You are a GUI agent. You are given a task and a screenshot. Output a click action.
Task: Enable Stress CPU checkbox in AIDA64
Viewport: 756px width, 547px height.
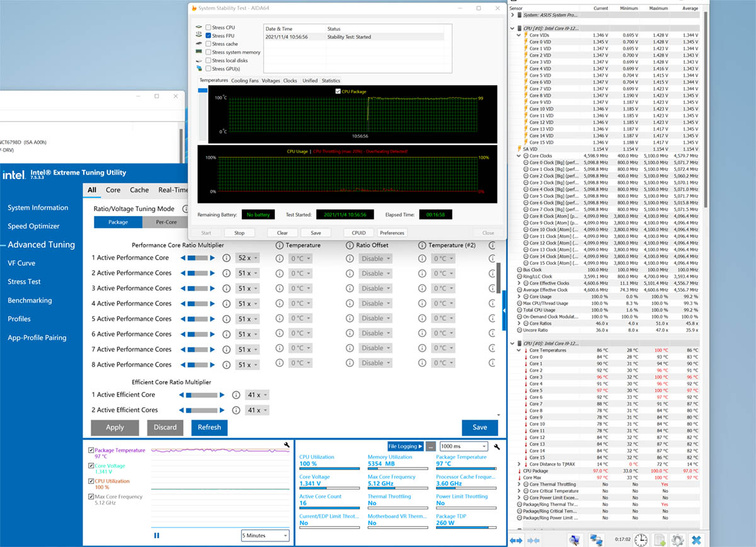(208, 28)
